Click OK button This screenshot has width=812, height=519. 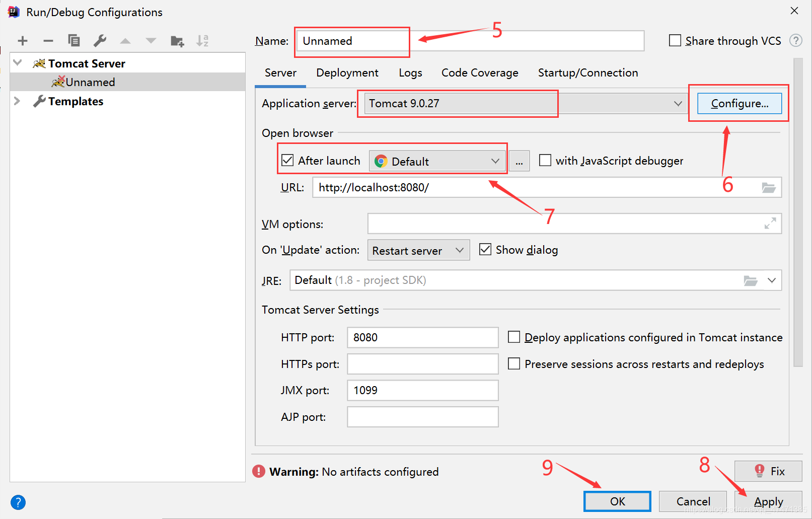coord(617,501)
